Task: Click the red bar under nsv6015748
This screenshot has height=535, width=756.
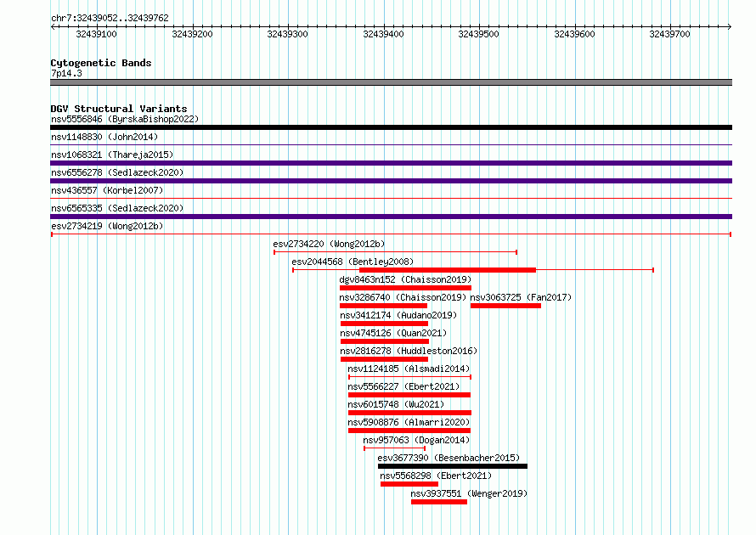Action: [409, 413]
